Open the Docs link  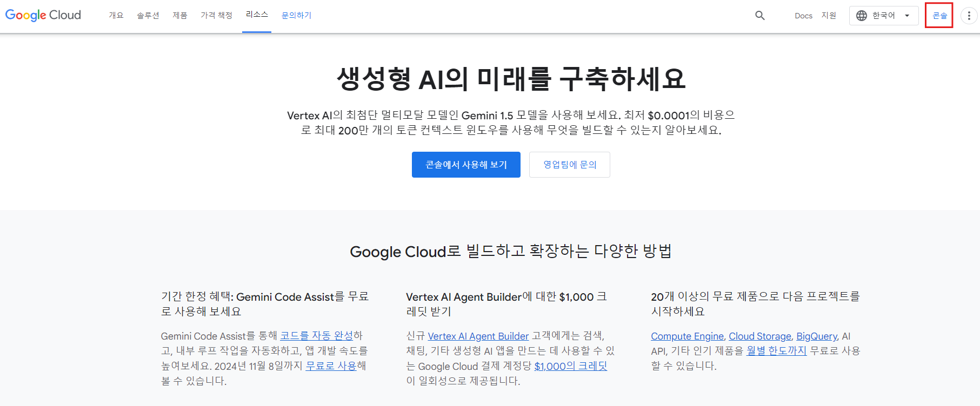pos(804,16)
